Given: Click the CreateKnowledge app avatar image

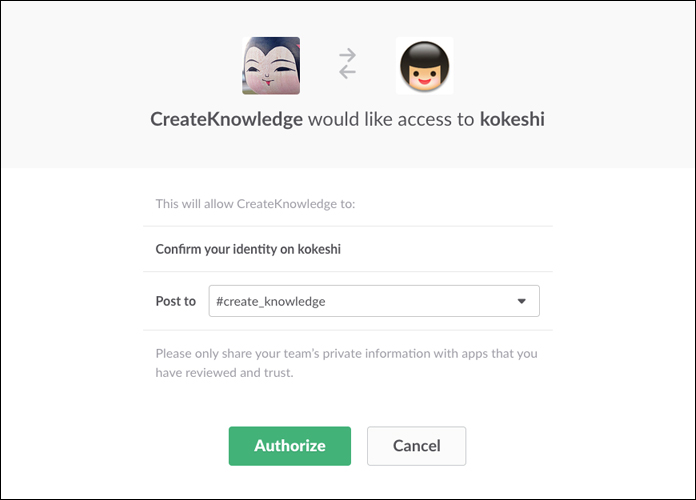Looking at the screenshot, I should (x=271, y=66).
